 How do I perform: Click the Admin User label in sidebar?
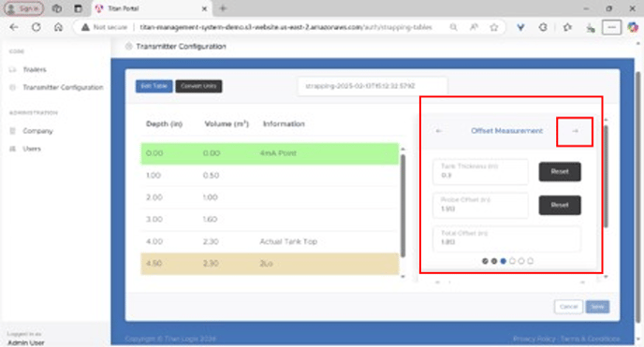26,342
